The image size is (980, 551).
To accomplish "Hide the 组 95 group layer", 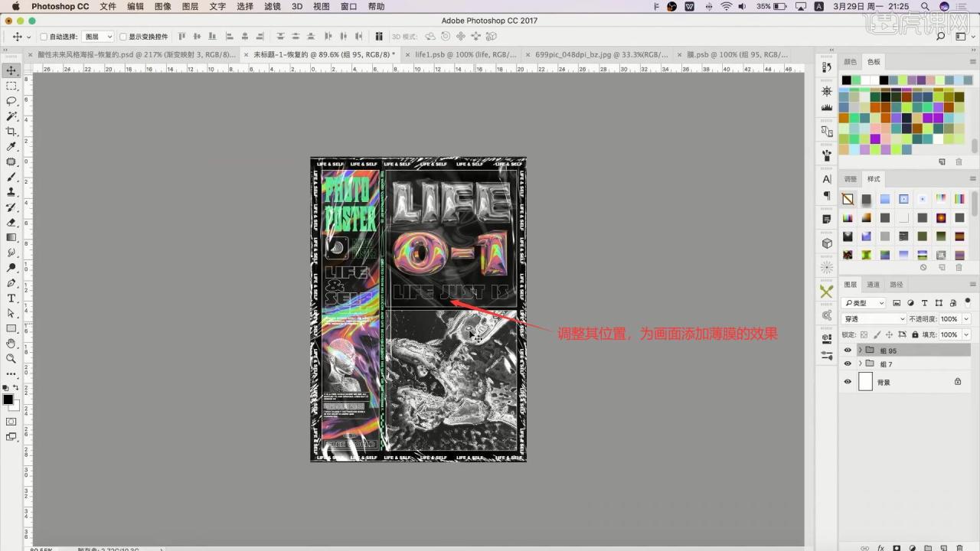I will click(847, 350).
